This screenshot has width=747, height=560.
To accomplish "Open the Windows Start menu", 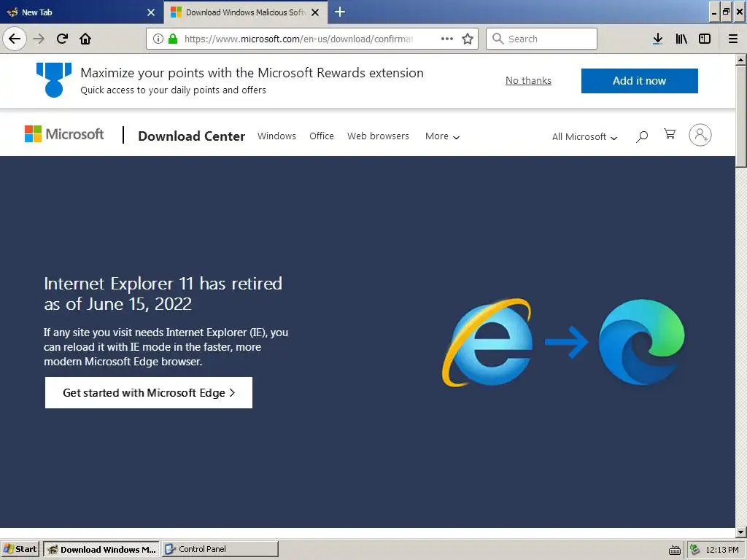I will pos(20,549).
